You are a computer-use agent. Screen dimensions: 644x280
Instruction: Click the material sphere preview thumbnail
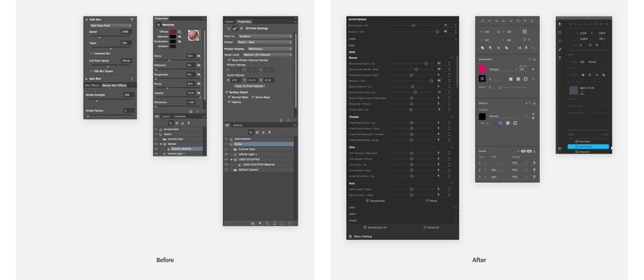pyautogui.click(x=193, y=35)
